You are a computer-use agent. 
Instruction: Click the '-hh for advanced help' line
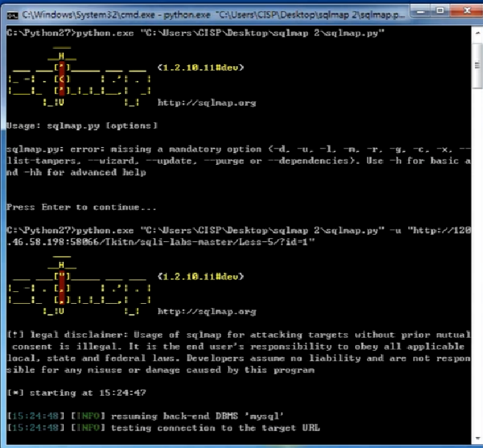pyautogui.click(x=76, y=172)
